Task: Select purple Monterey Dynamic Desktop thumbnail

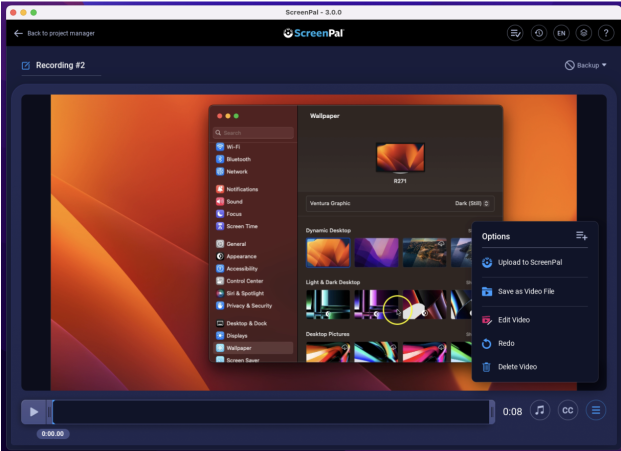Action: coord(376,252)
